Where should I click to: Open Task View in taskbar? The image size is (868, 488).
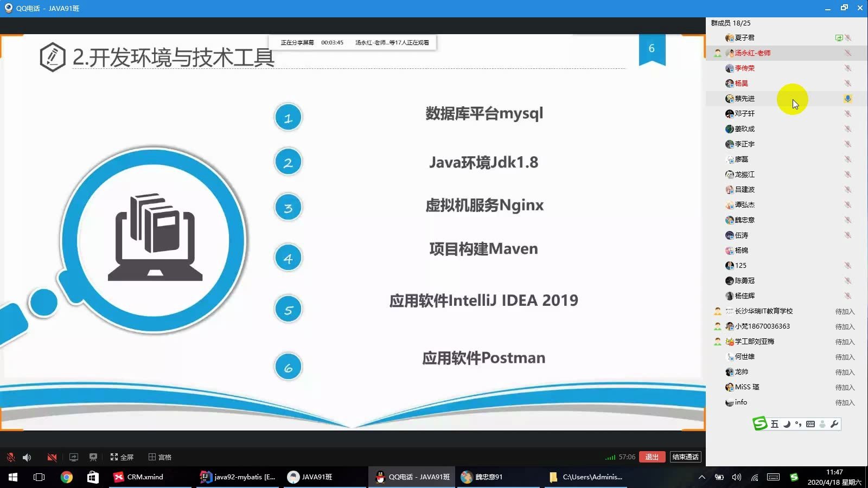[39, 477]
